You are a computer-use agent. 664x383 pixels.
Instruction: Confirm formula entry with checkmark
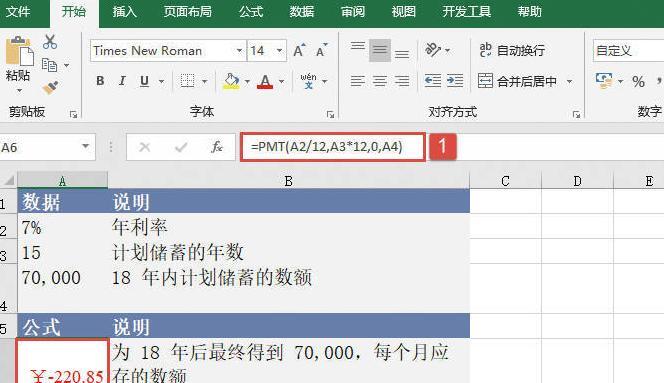[x=181, y=147]
